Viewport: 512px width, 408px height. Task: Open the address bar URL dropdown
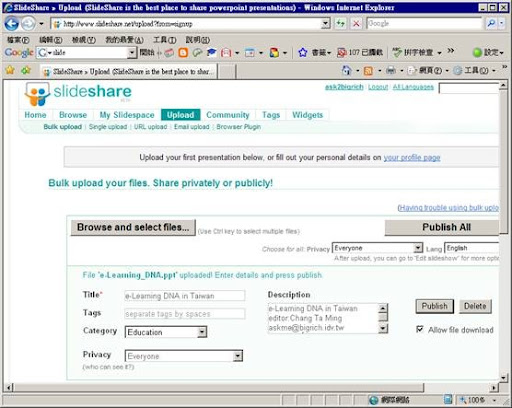[x=325, y=23]
